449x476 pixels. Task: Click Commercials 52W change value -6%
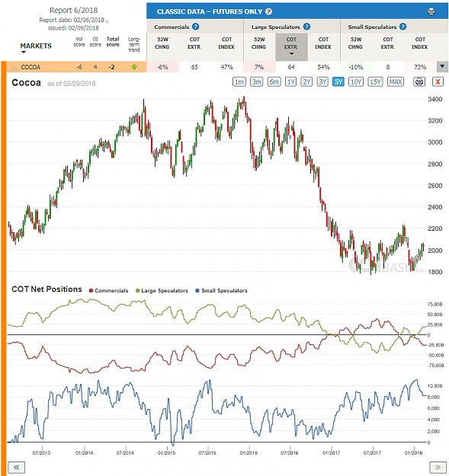click(162, 67)
